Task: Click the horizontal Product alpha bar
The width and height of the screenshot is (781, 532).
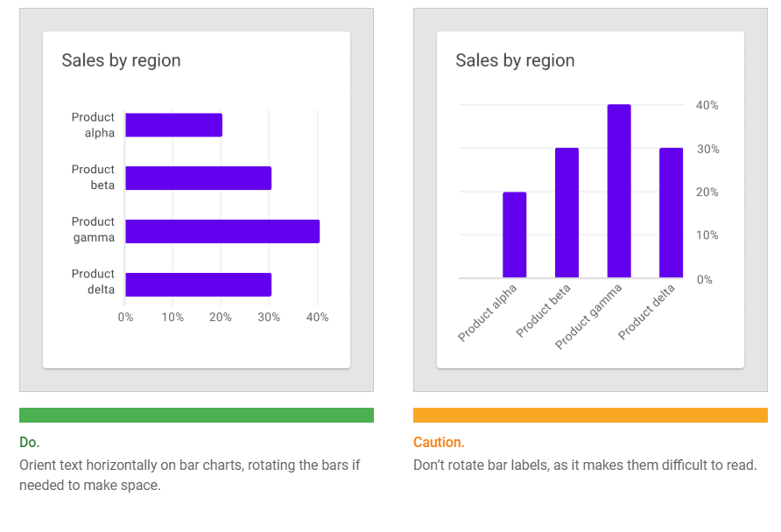Action: pos(173,125)
